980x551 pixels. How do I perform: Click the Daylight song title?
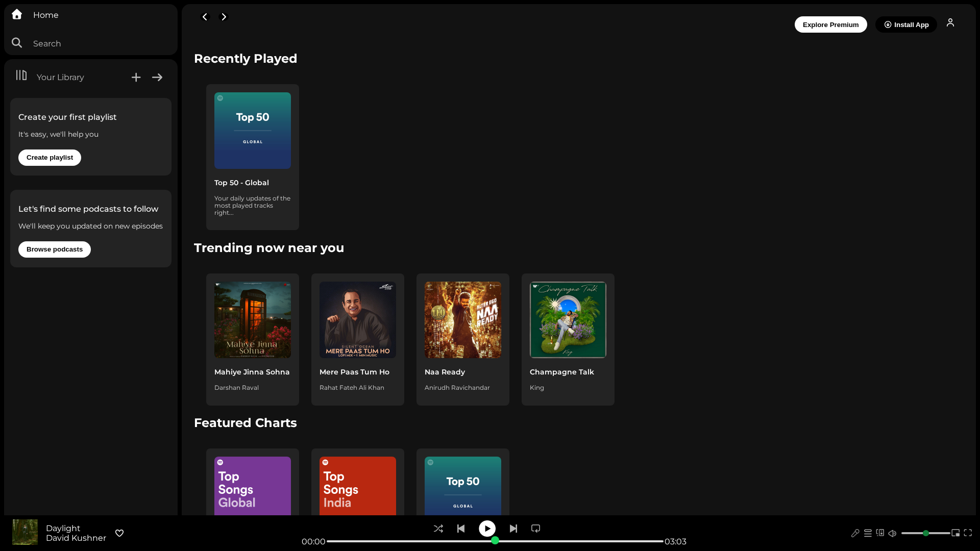tap(63, 529)
